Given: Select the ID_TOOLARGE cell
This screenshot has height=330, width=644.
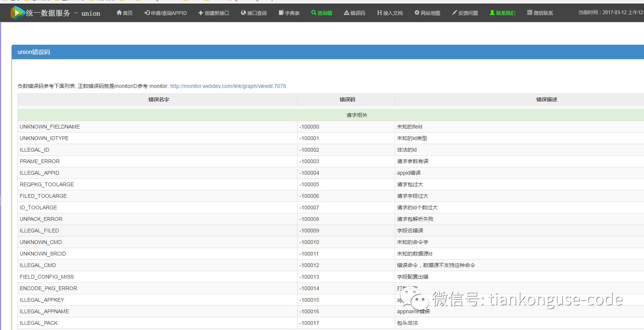Looking at the screenshot, I should pyautogui.click(x=158, y=207).
